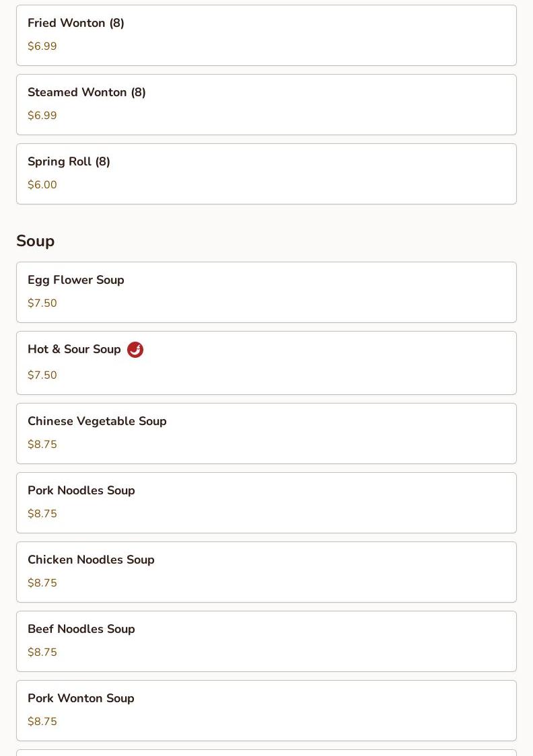Click the $8.75 price of Beef Noodles Soup

42,652
